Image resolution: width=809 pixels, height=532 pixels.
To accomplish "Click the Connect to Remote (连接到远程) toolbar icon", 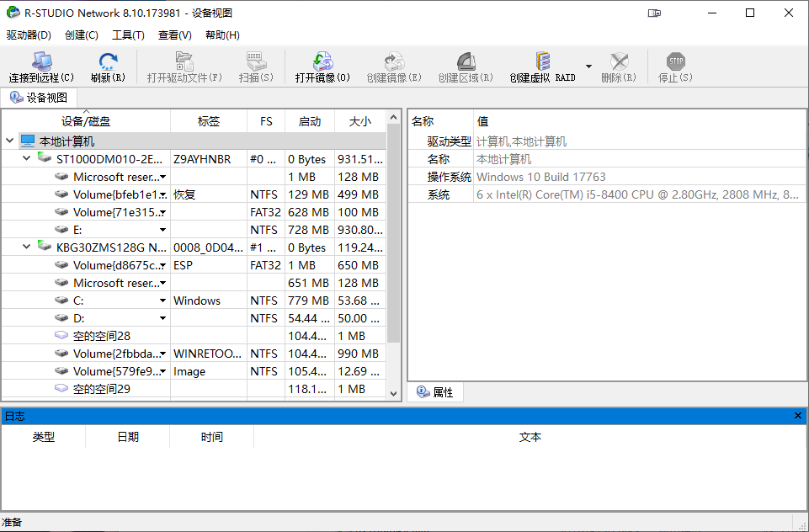I will [x=41, y=61].
